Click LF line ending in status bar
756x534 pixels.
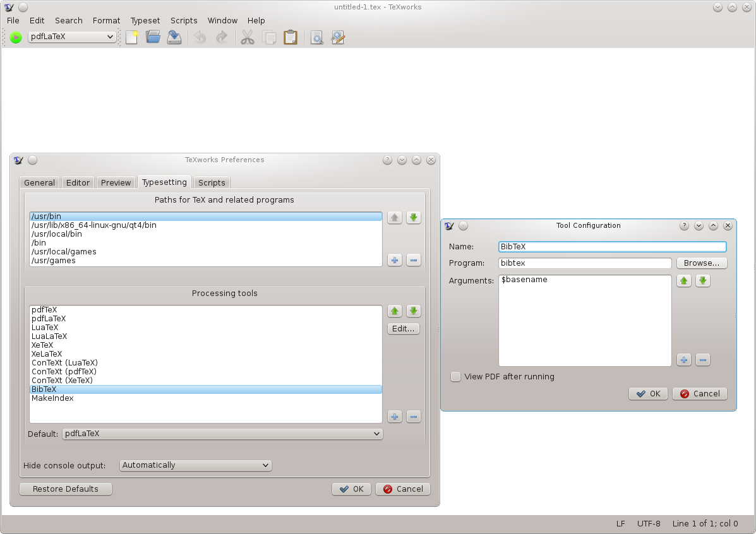tap(620, 524)
